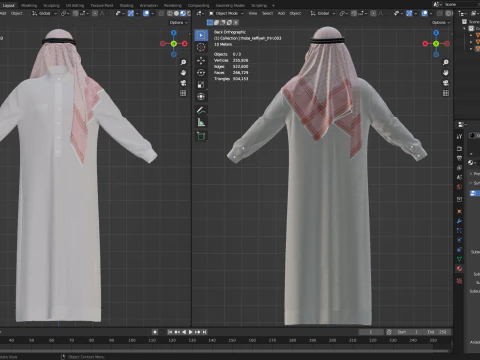Switch to the Sculpting workspace tab
Image resolution: width=480 pixels, height=360 pixels.
(51, 5)
